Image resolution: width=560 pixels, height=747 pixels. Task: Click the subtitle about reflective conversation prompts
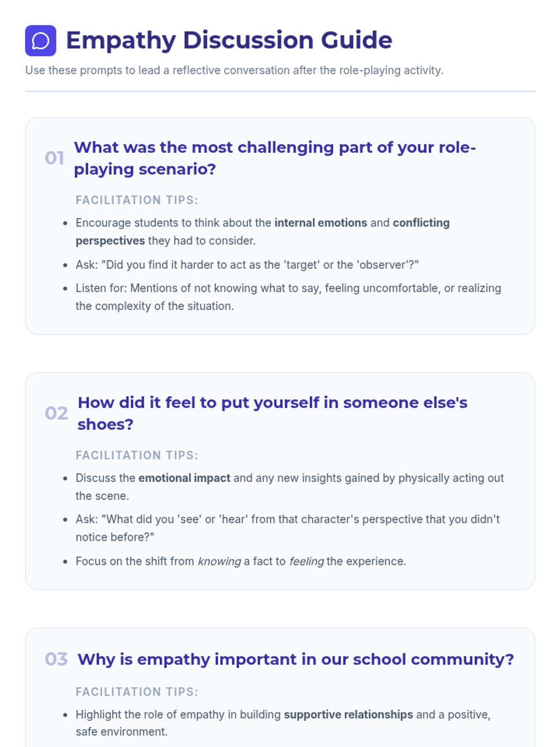coord(234,70)
